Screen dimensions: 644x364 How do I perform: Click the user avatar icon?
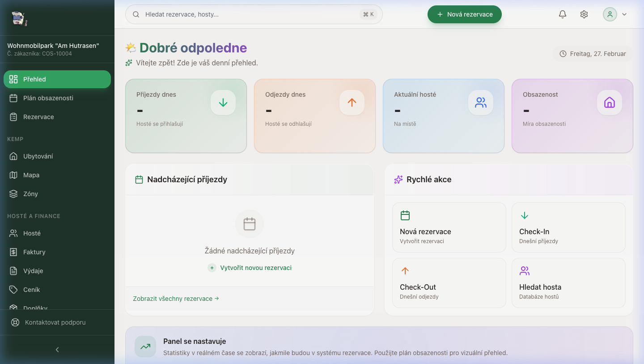point(610,14)
